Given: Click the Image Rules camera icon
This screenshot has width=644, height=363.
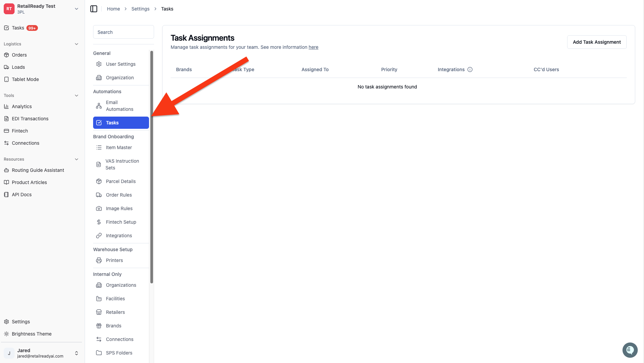Looking at the screenshot, I should (99, 208).
